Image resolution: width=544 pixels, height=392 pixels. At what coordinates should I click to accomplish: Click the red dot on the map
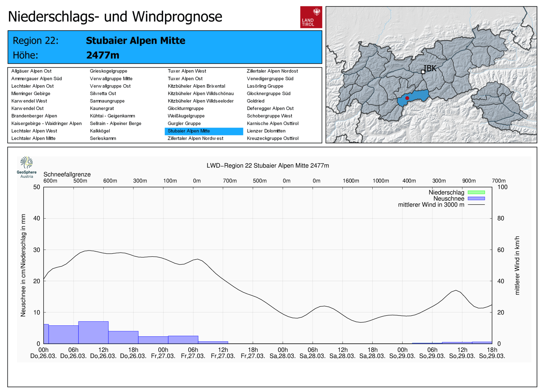(x=407, y=98)
